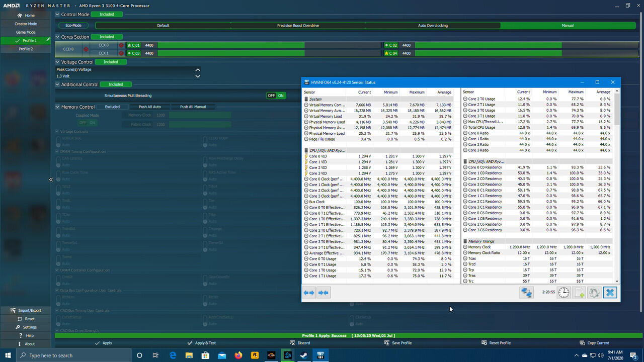Collapse the Voltage Control section

[57, 62]
